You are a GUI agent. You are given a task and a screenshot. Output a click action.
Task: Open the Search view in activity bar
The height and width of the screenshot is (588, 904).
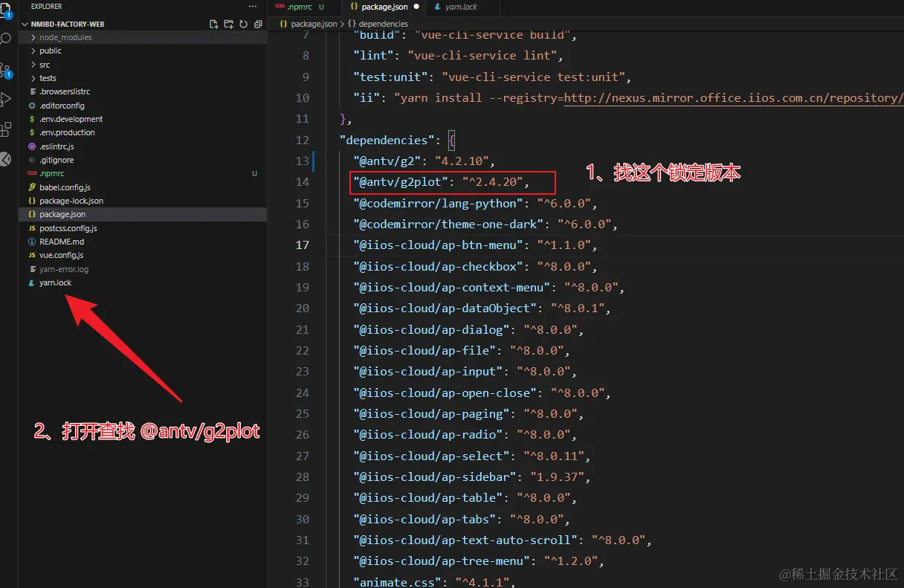click(7, 39)
